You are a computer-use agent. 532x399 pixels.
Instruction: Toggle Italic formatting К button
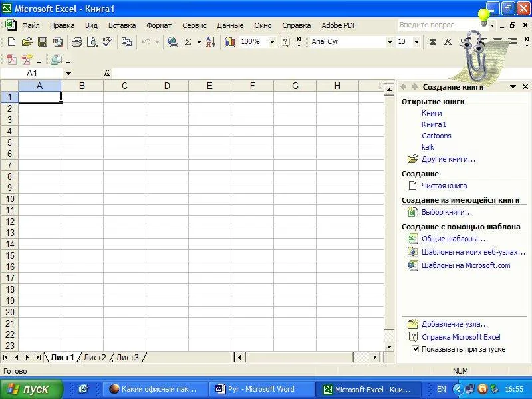[448, 42]
